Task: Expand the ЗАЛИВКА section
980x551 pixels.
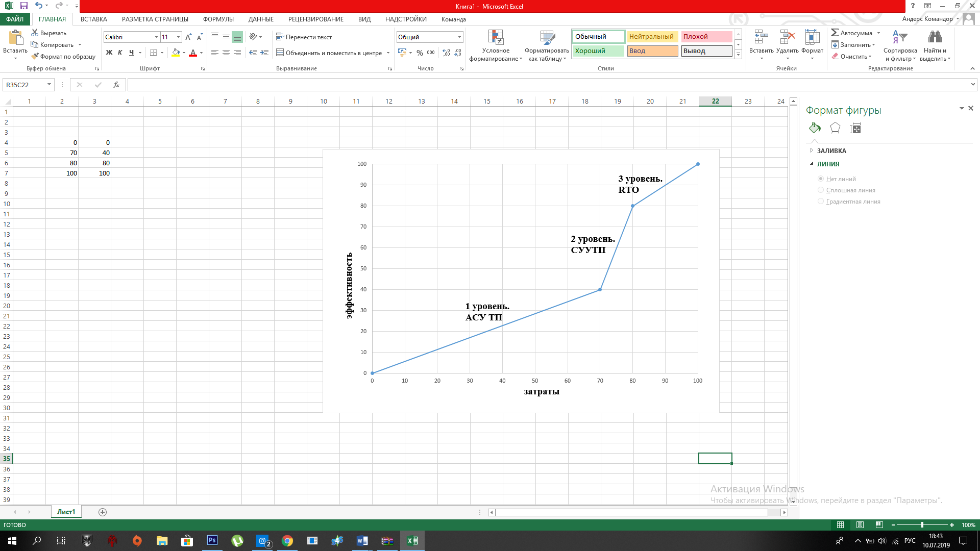Action: point(831,151)
